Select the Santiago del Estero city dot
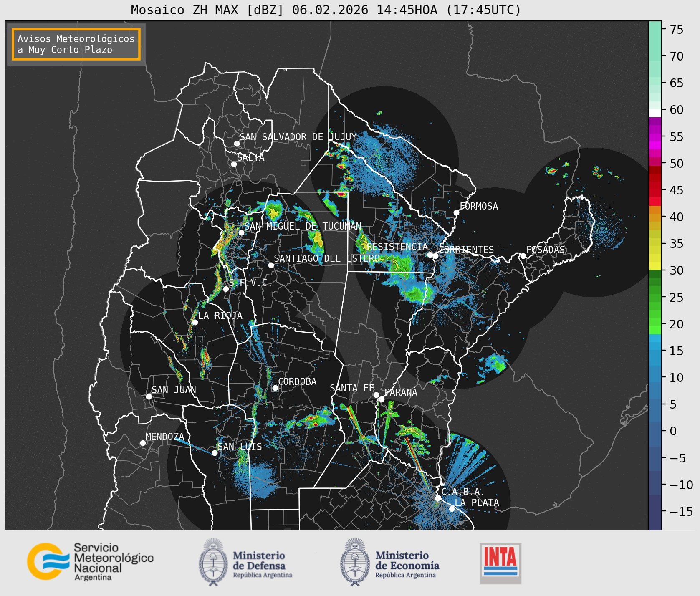 [271, 265]
